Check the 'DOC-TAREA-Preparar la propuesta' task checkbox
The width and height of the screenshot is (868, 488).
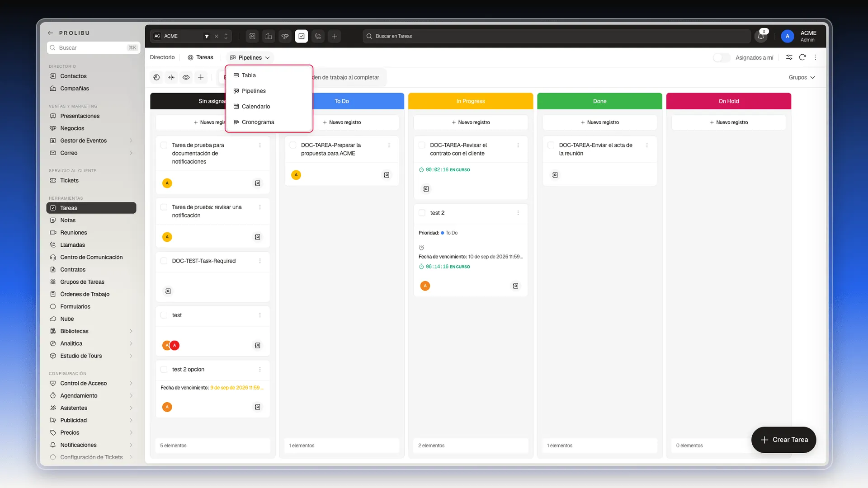point(293,145)
